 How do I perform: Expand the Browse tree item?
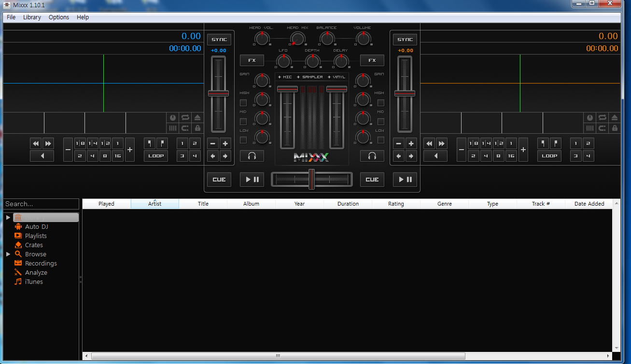coord(8,254)
